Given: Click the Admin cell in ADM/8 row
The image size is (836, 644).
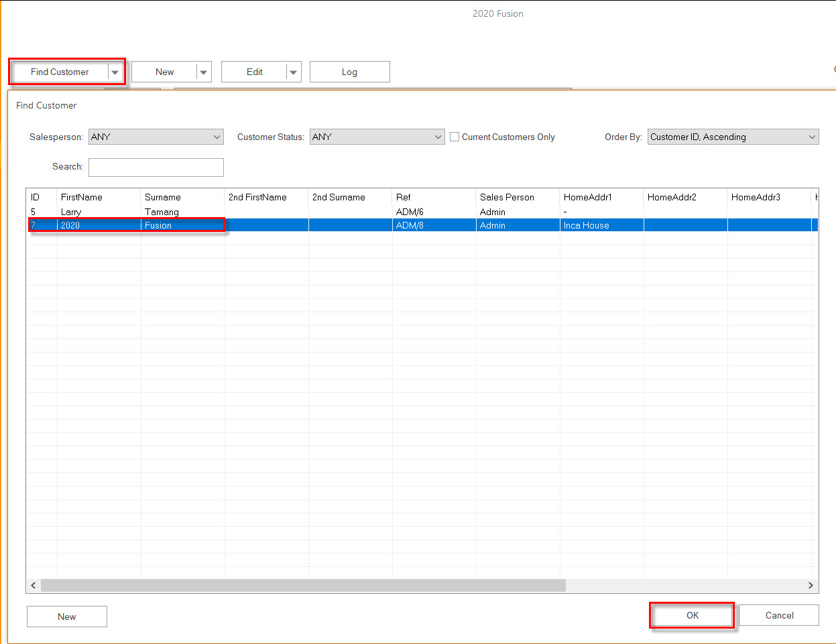Looking at the screenshot, I should tap(518, 225).
